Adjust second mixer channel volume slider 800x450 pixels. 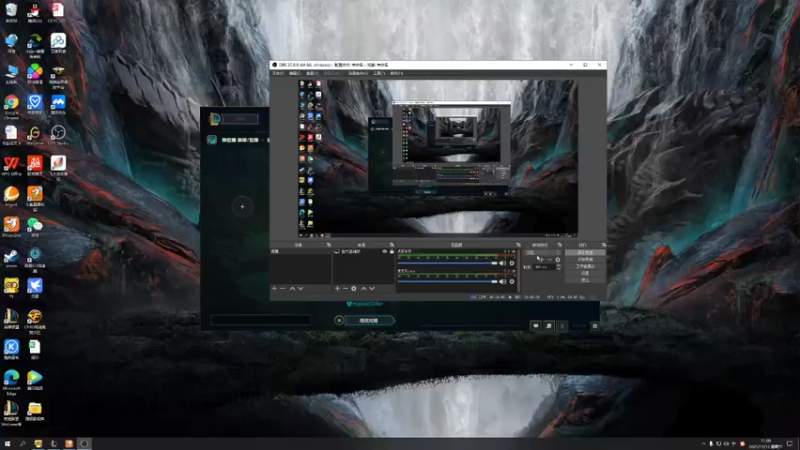[x=447, y=282]
